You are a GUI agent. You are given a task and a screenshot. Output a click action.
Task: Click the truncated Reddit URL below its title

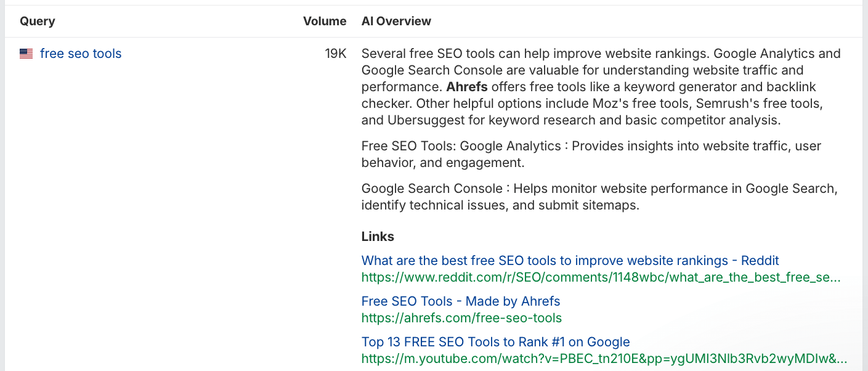(x=601, y=277)
